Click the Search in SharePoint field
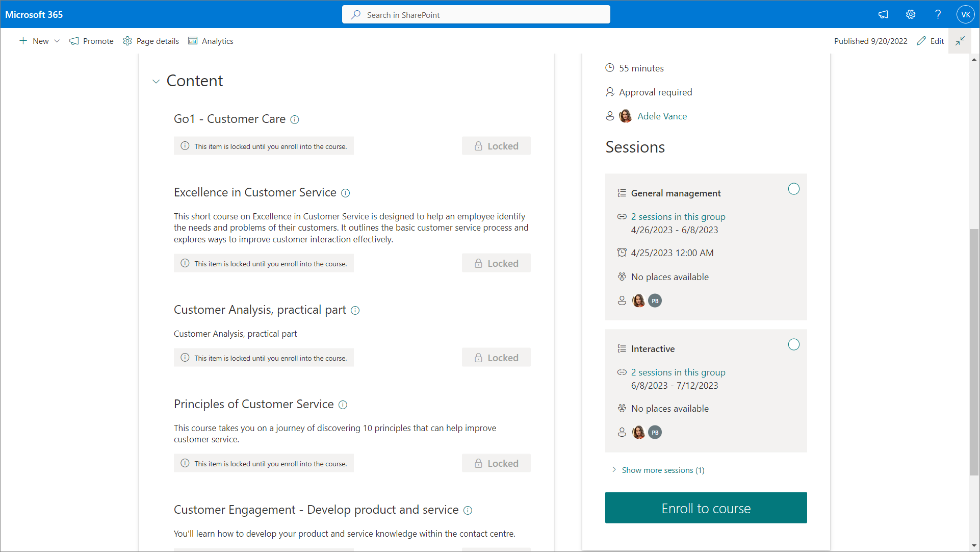980x552 pixels. (x=476, y=15)
